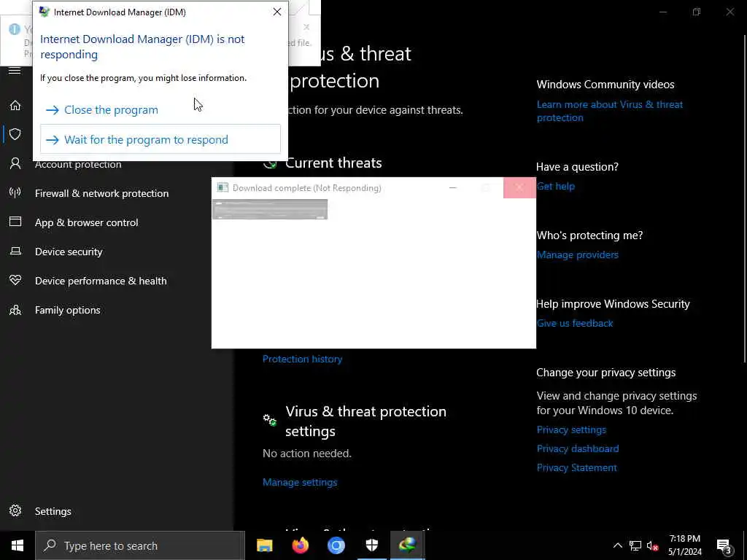Select Wait for the program to respond
This screenshot has width=747, height=560.
[x=160, y=139]
